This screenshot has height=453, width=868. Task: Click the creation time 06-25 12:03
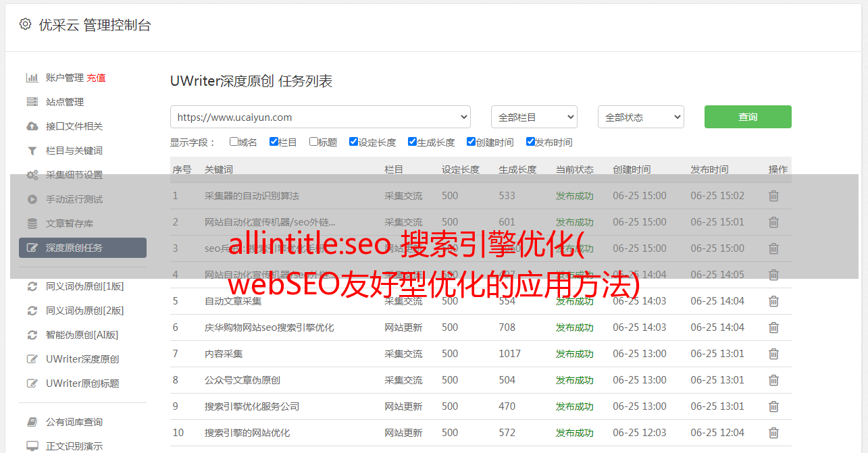pos(640,433)
